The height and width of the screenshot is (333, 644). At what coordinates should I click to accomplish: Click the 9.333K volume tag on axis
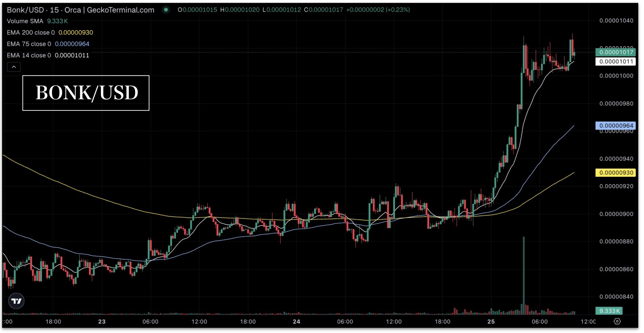[x=609, y=311]
